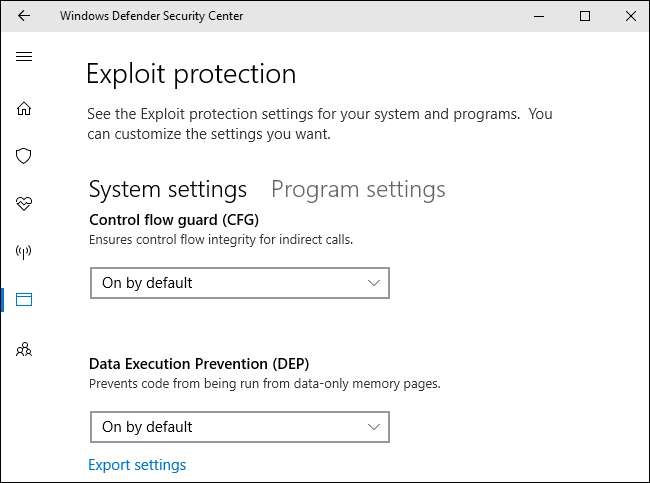Image resolution: width=650 pixels, height=483 pixels.
Task: Switch to Program settings tab
Action: point(358,189)
